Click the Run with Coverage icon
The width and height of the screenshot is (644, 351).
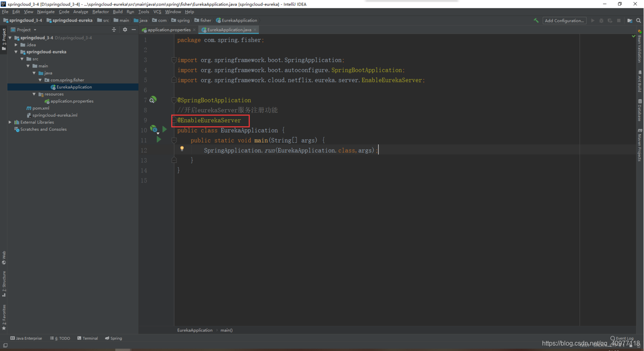610,20
